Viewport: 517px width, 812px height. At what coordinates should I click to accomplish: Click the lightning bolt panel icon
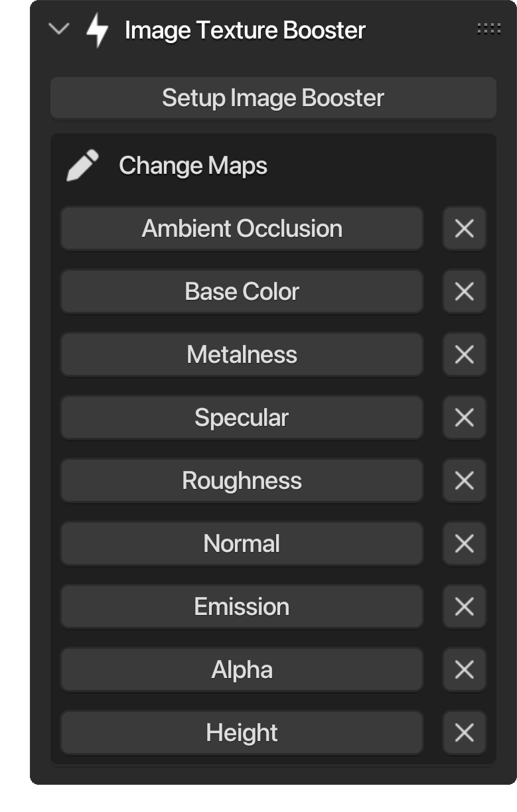click(x=98, y=30)
